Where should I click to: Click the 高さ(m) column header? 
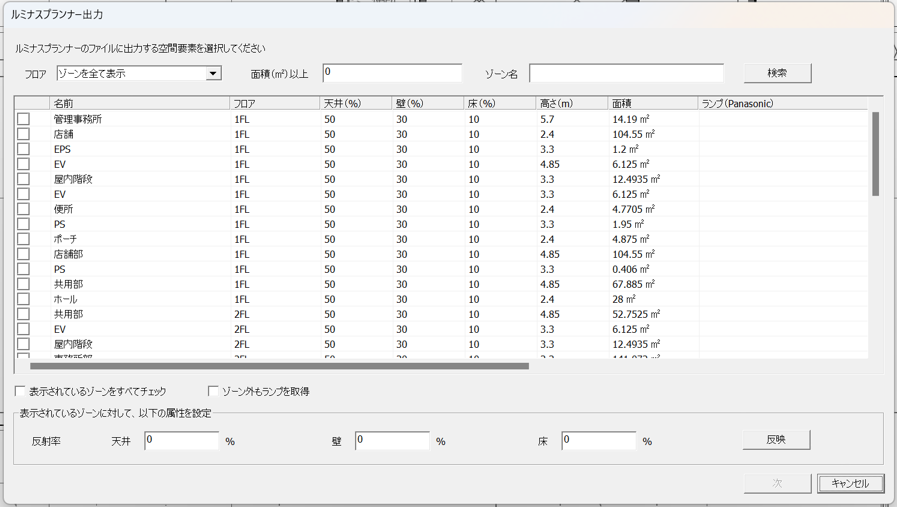[570, 103]
